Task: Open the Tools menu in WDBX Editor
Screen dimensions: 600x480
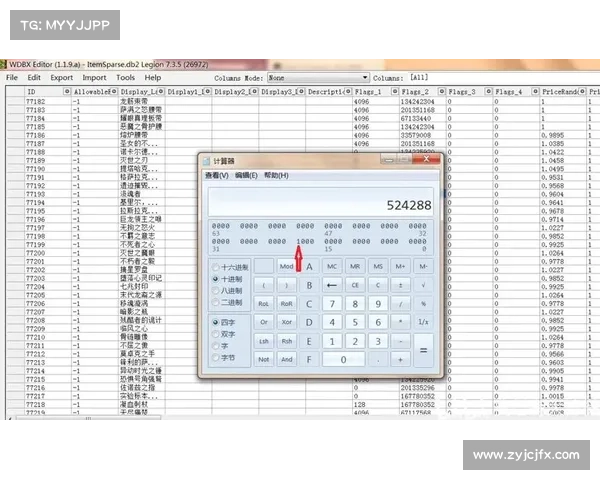Action: coord(125,77)
